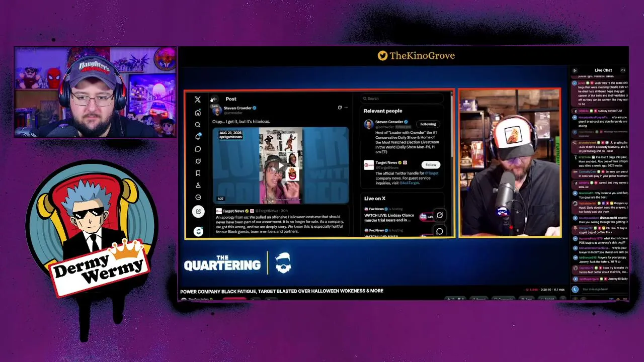Open Messages via the sidebar chat bubble icon

click(x=198, y=149)
